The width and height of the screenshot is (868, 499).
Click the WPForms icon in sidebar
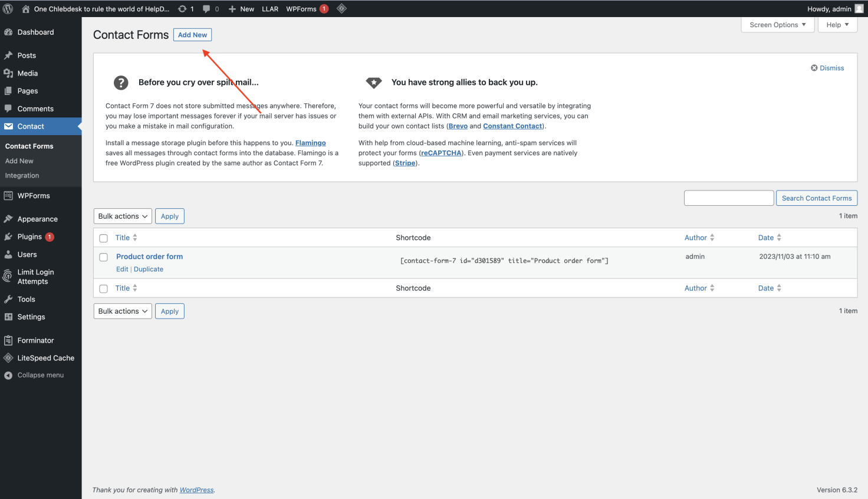8,196
